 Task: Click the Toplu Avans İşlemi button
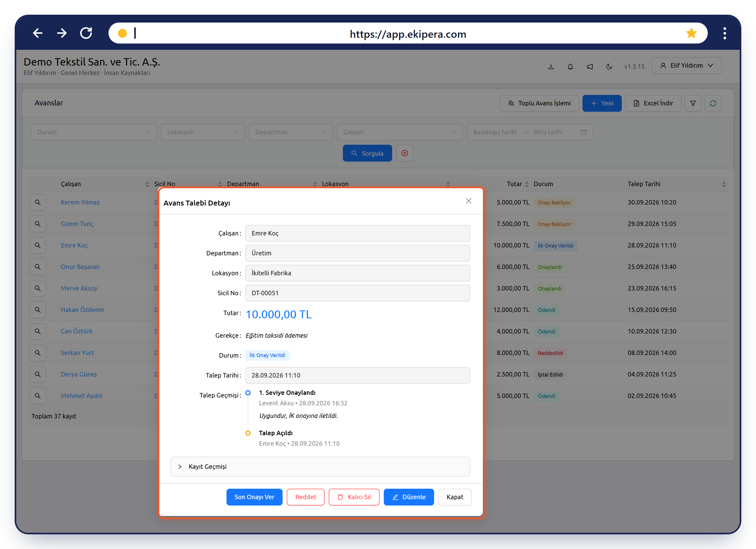pyautogui.click(x=539, y=103)
